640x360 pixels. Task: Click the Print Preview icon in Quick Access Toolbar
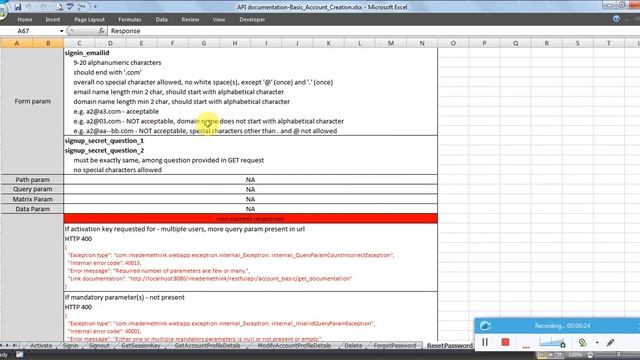pyautogui.click(x=60, y=7)
